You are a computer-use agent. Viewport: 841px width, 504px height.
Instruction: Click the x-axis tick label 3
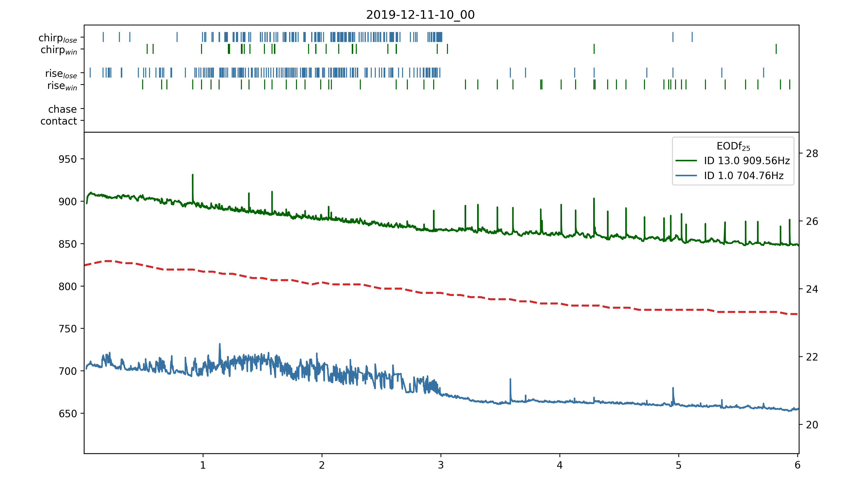[x=441, y=465]
